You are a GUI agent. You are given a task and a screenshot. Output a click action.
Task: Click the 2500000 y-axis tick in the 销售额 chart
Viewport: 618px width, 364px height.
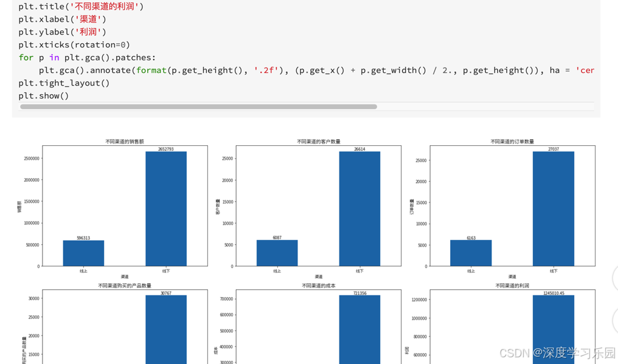pos(32,159)
